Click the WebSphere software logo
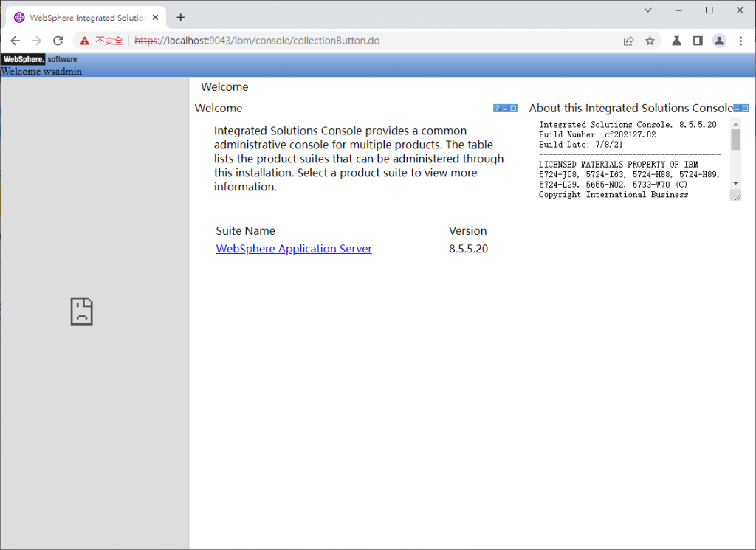Image resolution: width=756 pixels, height=550 pixels. [x=39, y=59]
